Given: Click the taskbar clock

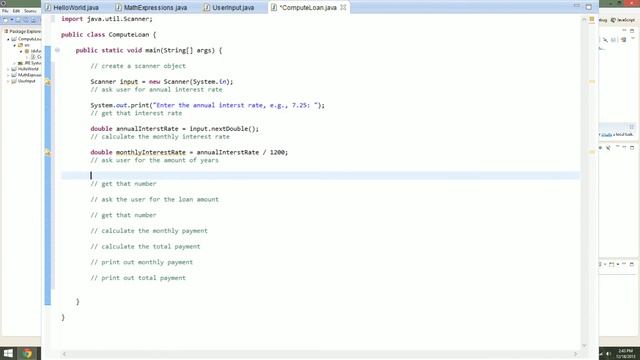Looking at the screenshot, I should coord(625,353).
